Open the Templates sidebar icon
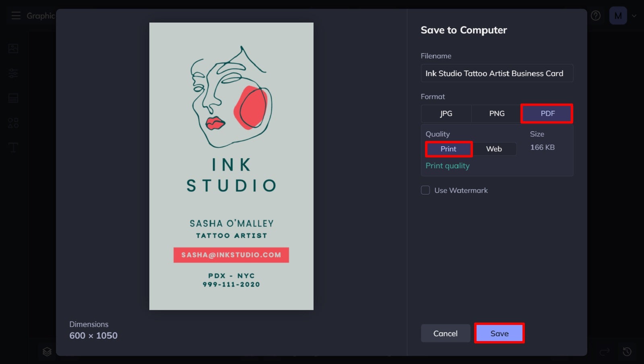The image size is (644, 364). [x=13, y=98]
